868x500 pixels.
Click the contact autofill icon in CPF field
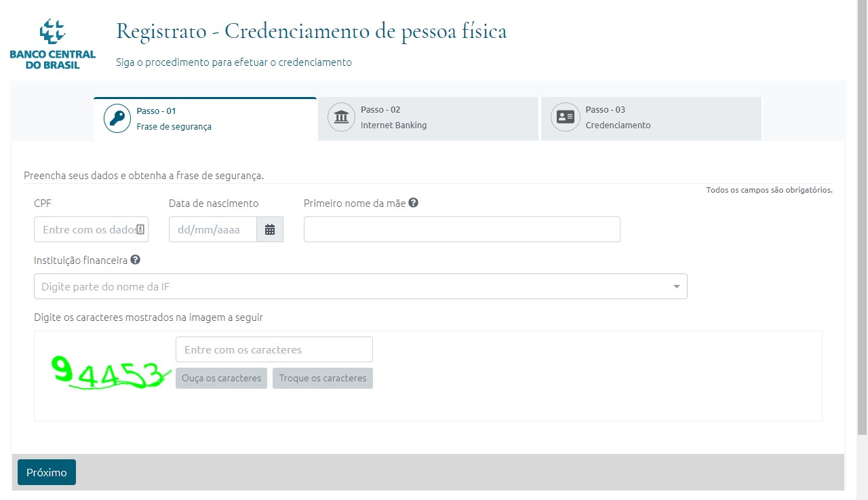140,229
